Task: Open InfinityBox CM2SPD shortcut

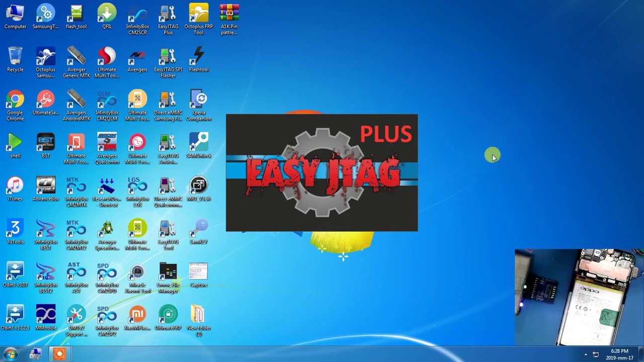Action: click(x=107, y=279)
